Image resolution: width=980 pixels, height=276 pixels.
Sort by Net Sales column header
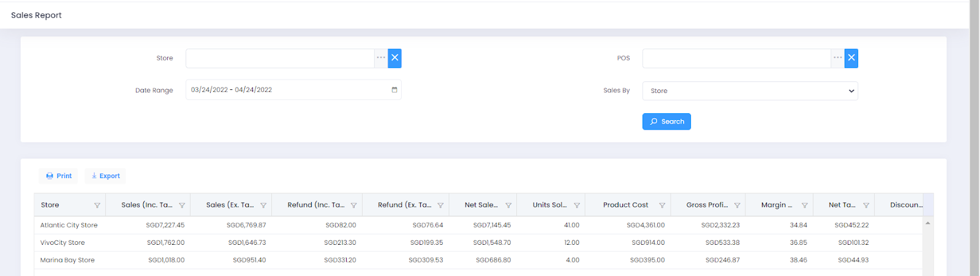[x=481, y=205]
